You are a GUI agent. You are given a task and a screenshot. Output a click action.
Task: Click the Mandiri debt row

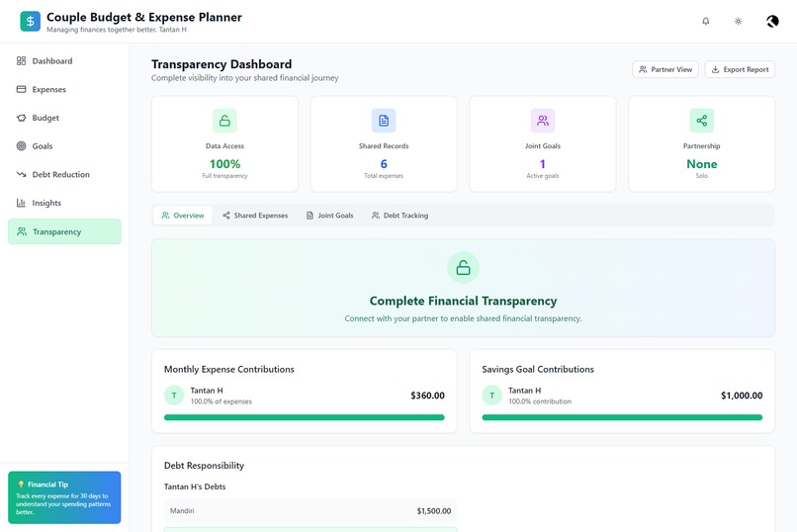click(x=310, y=510)
